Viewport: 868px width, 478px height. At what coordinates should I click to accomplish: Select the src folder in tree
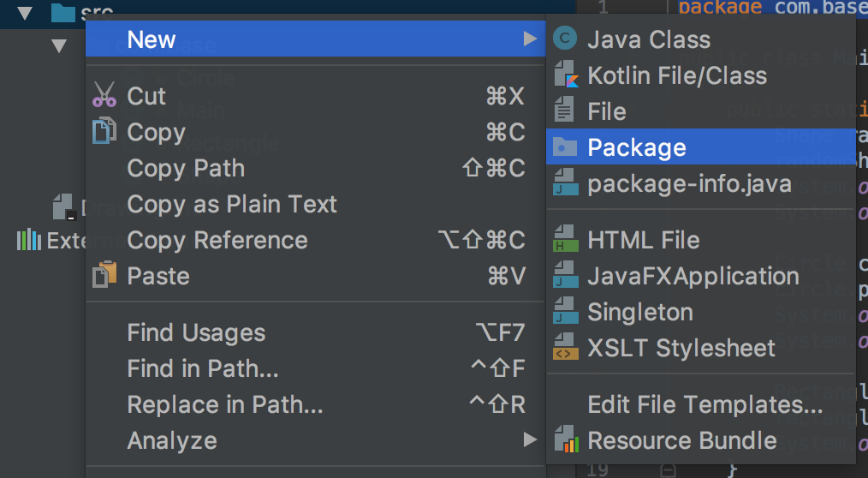pyautogui.click(x=95, y=13)
